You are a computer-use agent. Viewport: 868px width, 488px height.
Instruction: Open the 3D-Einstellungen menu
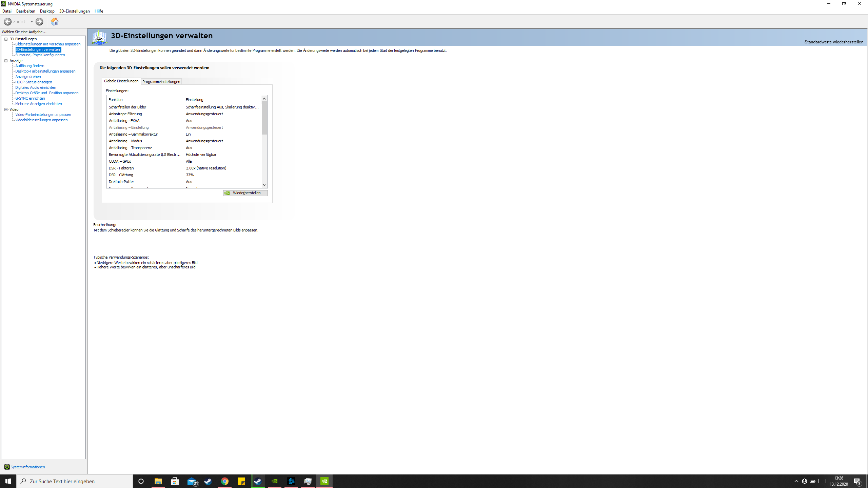[x=74, y=11]
